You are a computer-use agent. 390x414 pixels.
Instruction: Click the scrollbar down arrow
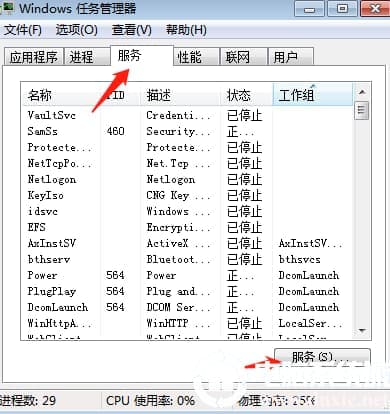pos(362,331)
